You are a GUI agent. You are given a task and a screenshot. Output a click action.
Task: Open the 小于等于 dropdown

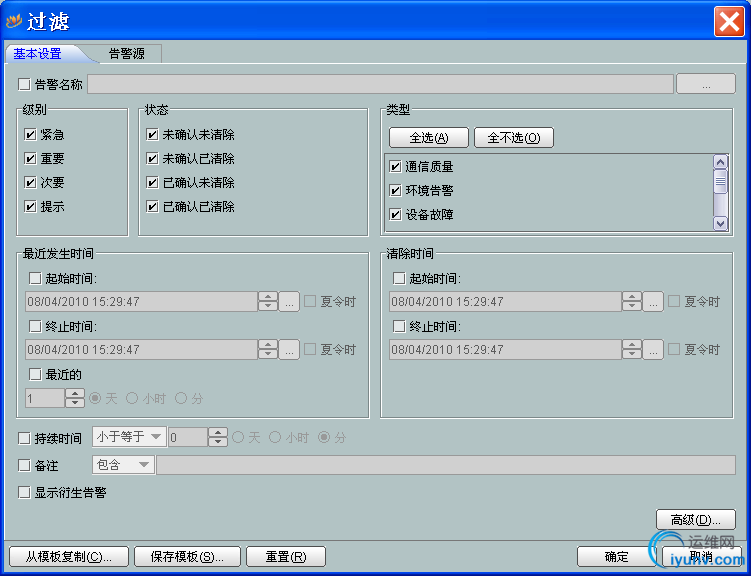129,437
